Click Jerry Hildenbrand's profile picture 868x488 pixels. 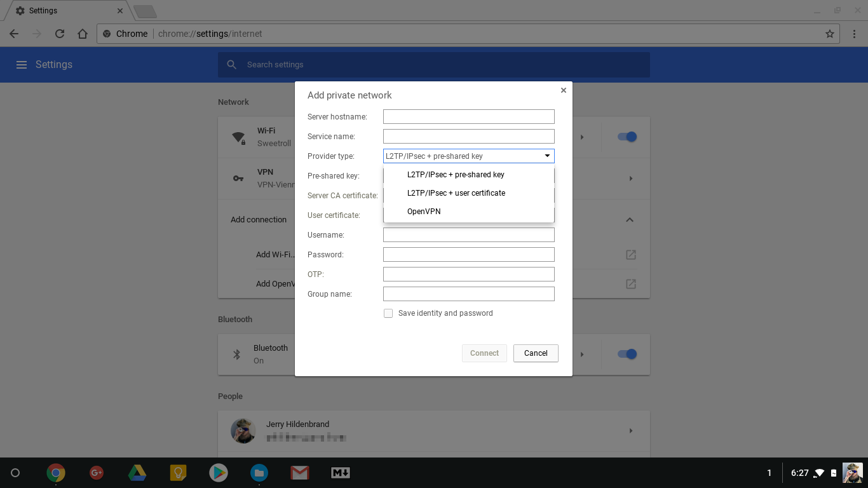(243, 431)
